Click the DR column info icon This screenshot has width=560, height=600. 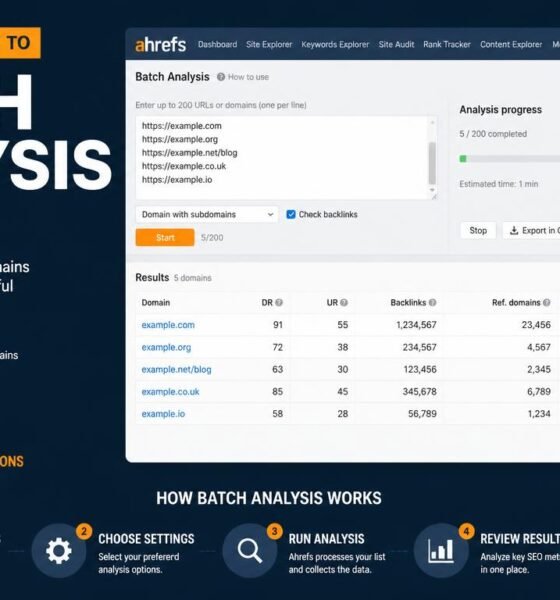(279, 302)
